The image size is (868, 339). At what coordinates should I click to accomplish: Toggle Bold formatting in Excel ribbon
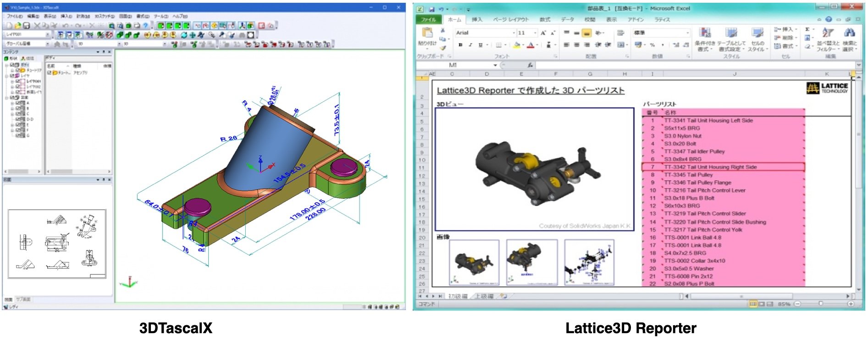pos(460,45)
